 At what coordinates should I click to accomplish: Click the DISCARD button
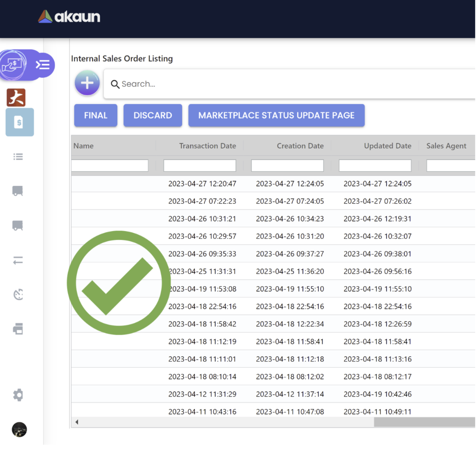[x=153, y=115]
